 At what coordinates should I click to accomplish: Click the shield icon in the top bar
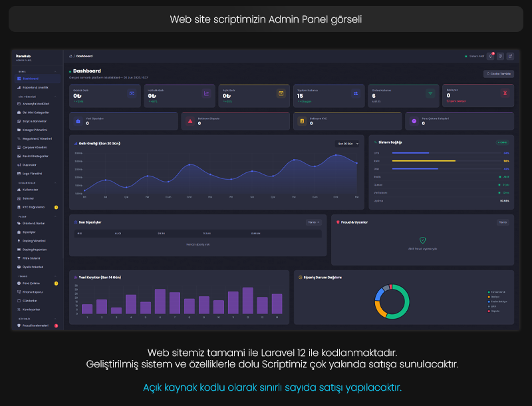coord(501,57)
